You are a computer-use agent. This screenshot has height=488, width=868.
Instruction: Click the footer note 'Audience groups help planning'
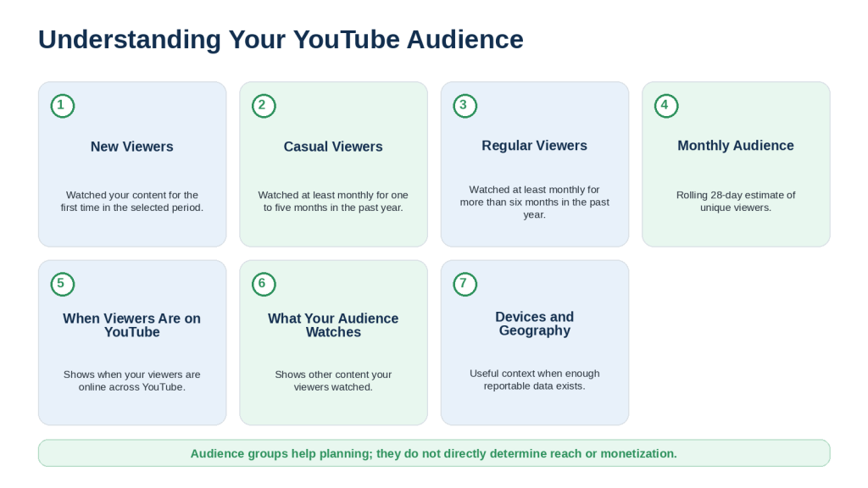click(x=434, y=454)
